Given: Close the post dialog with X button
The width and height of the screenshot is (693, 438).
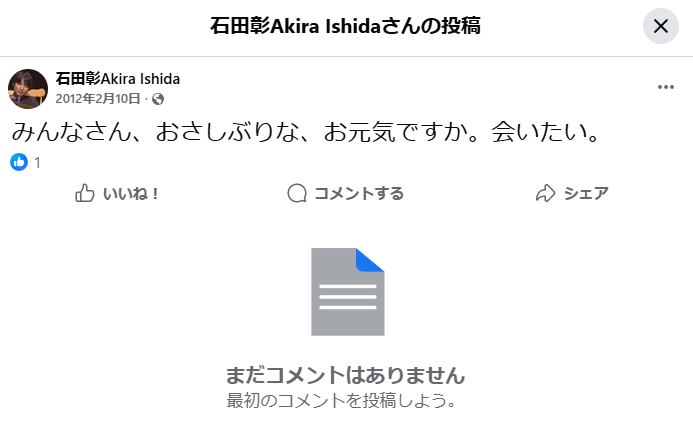Looking at the screenshot, I should [660, 27].
